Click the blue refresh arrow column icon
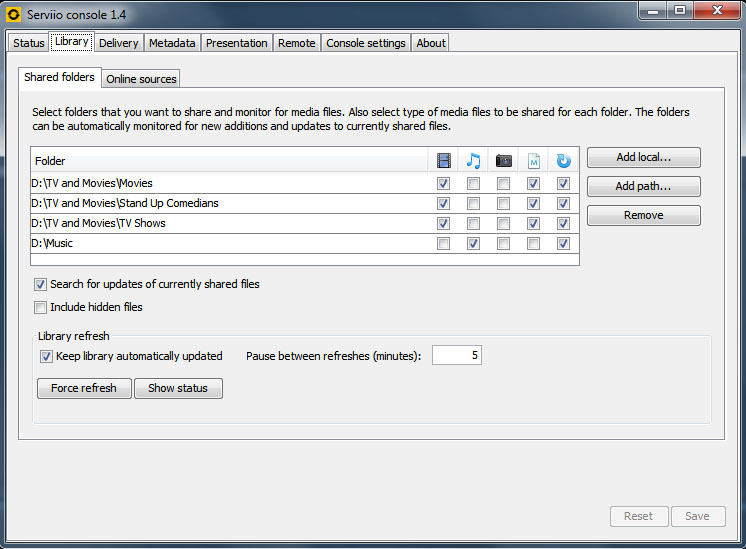The height and width of the screenshot is (549, 746). [x=563, y=160]
